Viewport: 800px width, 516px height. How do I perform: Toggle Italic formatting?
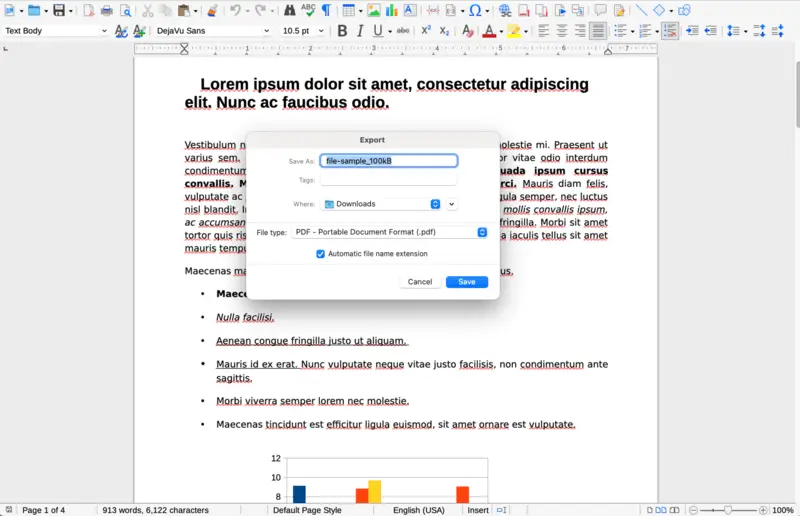coord(360,31)
